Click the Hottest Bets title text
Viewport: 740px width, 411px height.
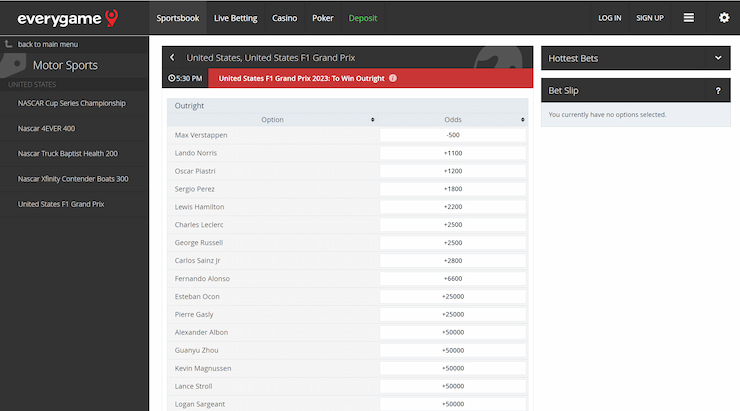click(x=573, y=59)
